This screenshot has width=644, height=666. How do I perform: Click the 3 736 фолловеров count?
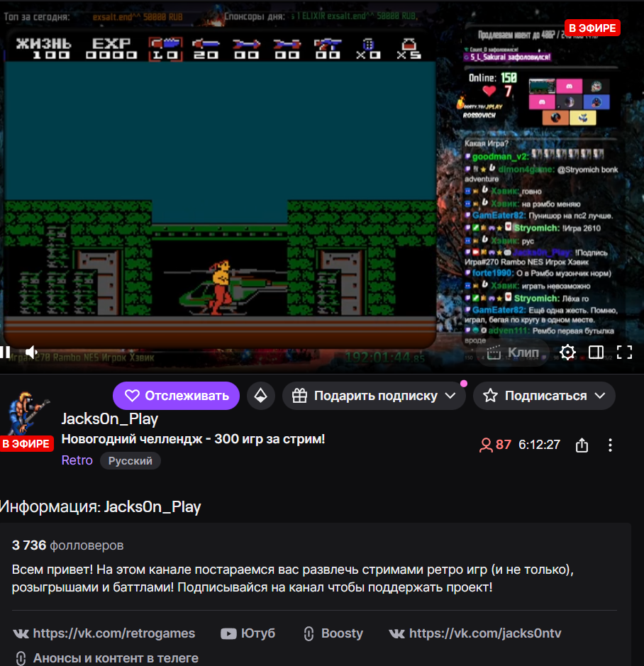point(67,545)
